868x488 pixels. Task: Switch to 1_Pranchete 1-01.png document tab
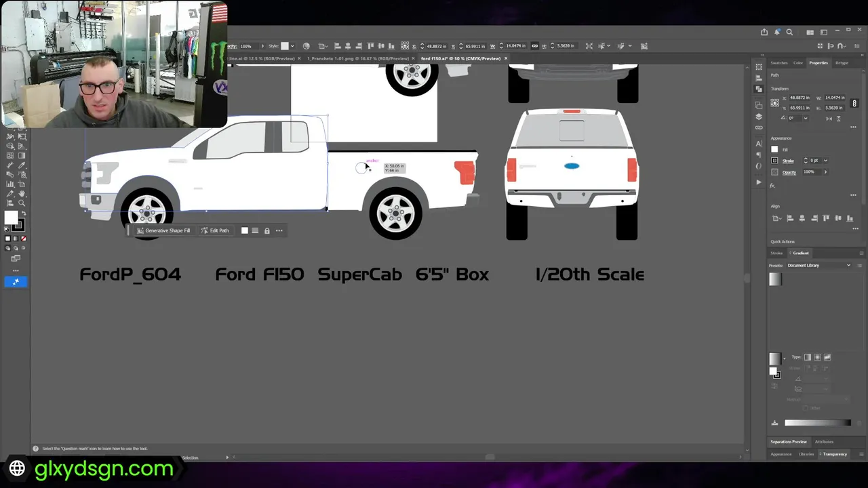[359, 58]
